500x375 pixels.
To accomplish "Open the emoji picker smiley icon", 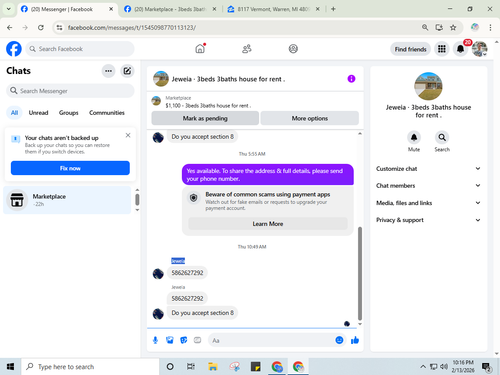I will pos(339,340).
